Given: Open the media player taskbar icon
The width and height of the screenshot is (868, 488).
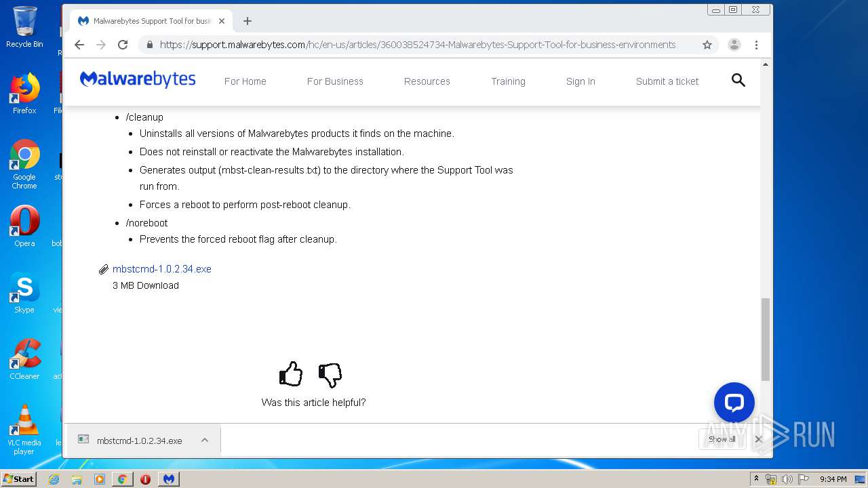Looking at the screenshot, I should pos(100,479).
